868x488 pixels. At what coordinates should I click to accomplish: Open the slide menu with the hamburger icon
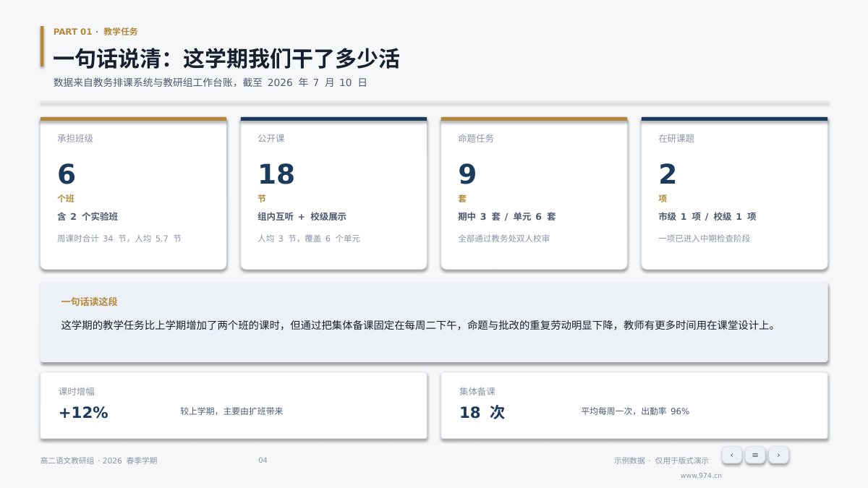(x=755, y=455)
